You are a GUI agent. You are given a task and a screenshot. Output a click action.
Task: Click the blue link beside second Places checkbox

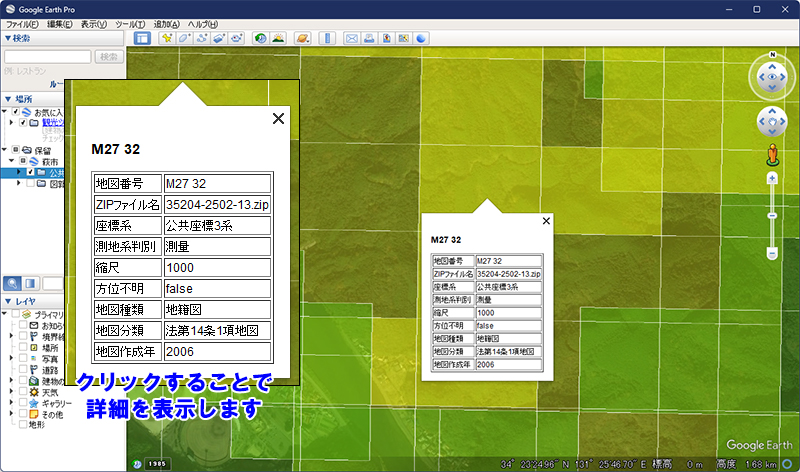(x=53, y=122)
